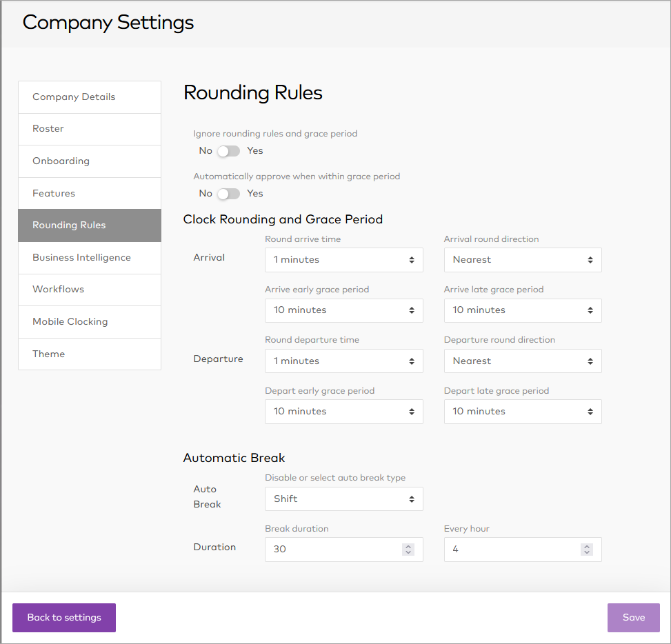
Task: Expand Arrival round direction dropdown
Action: [x=522, y=260]
